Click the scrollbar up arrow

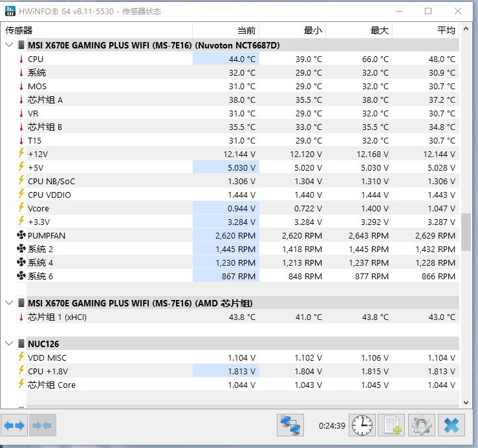[x=466, y=29]
